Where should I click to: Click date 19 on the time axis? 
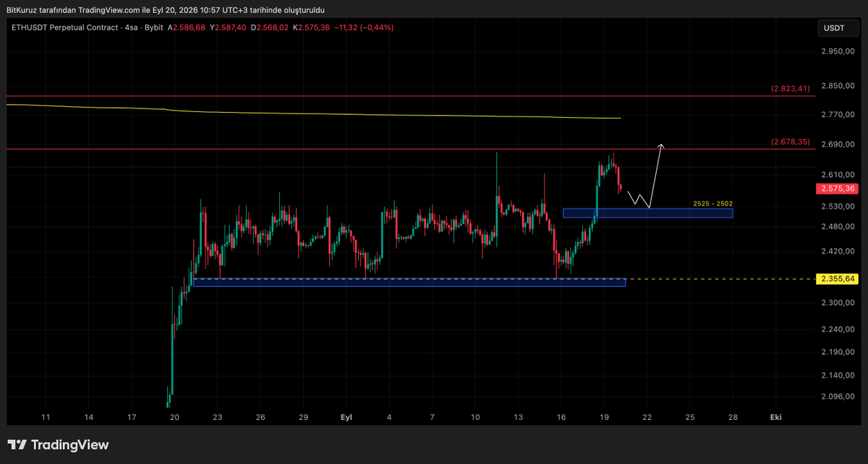[x=604, y=418]
